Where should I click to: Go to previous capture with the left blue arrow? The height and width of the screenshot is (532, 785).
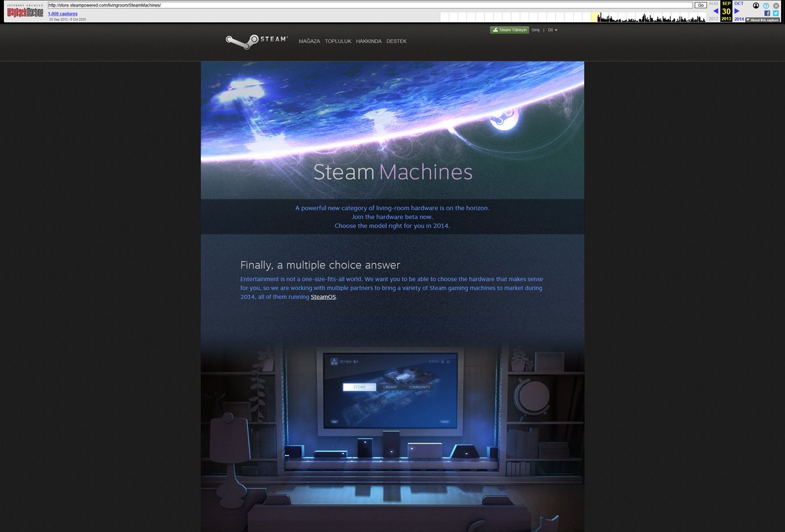[x=715, y=11]
